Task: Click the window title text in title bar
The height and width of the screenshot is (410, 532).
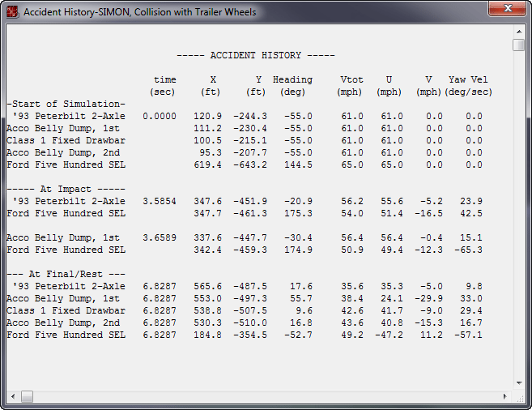Action: click(139, 12)
